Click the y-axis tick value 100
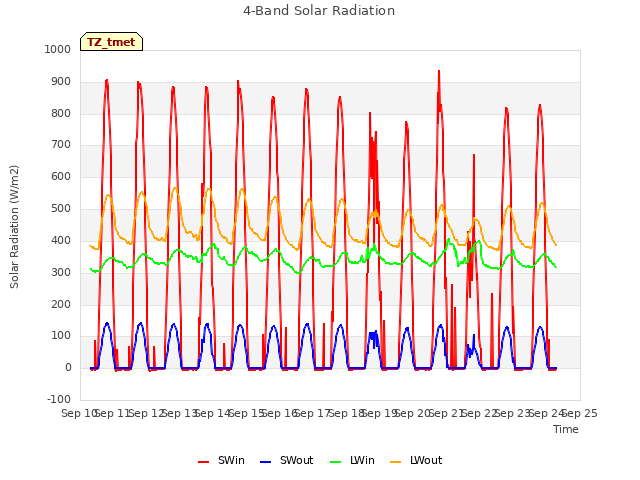Screen dimensions: 640x480 (x=61, y=336)
